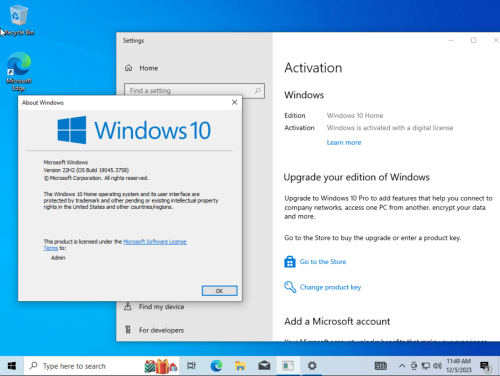500x376 pixels.
Task: Open the Windows Start menu
Action: [x=12, y=366]
